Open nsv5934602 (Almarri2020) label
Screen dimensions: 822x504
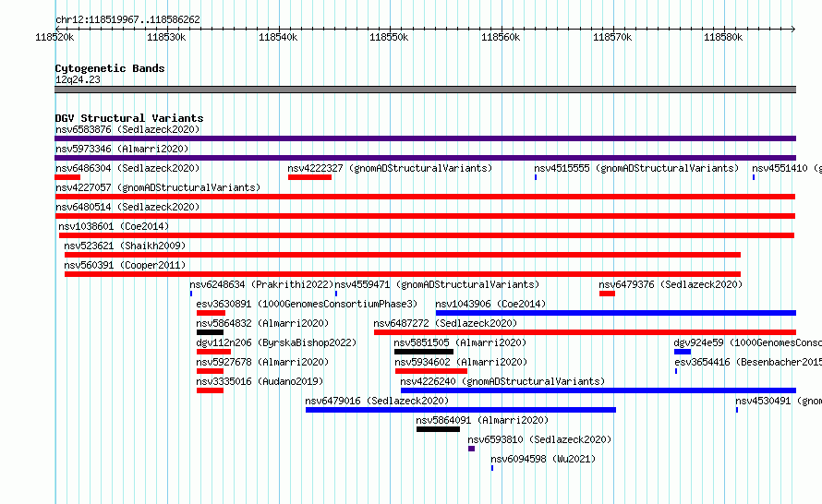pyautogui.click(x=461, y=362)
